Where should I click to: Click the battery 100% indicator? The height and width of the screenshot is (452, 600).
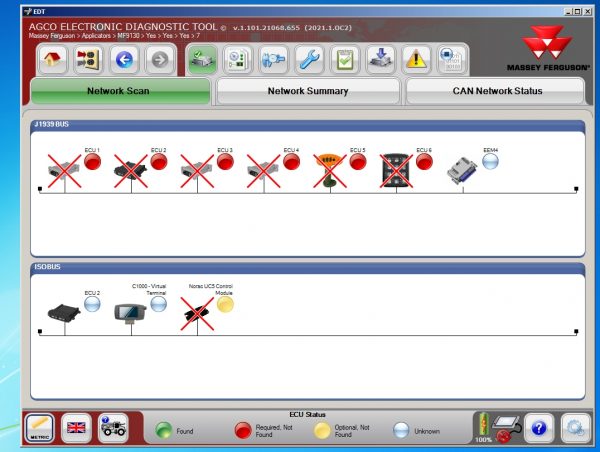pos(483,428)
